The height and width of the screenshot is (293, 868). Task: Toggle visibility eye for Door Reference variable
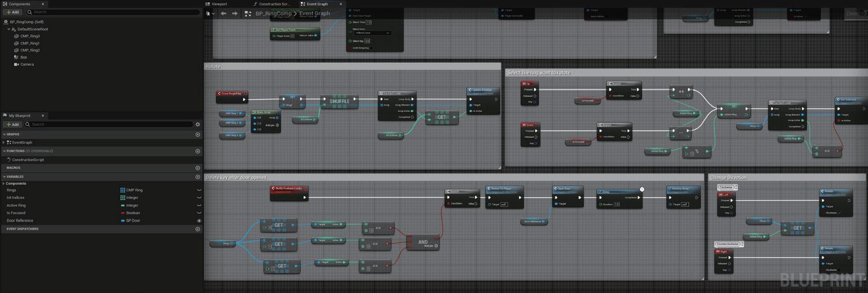(199, 220)
